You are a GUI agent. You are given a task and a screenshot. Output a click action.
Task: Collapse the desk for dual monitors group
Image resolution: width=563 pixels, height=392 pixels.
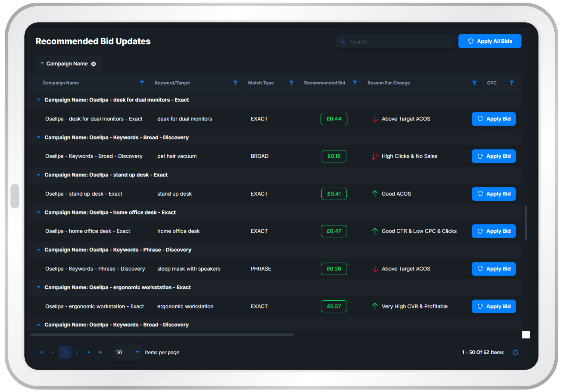[x=38, y=100]
